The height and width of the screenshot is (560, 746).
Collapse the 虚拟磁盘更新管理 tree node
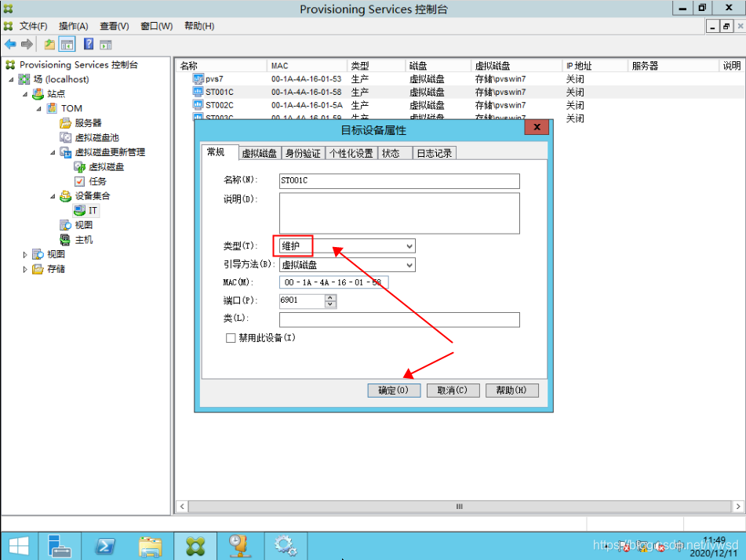53,152
